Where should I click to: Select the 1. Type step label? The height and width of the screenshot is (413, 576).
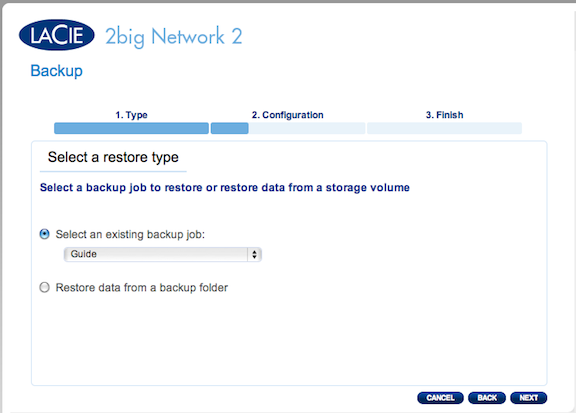point(132,115)
